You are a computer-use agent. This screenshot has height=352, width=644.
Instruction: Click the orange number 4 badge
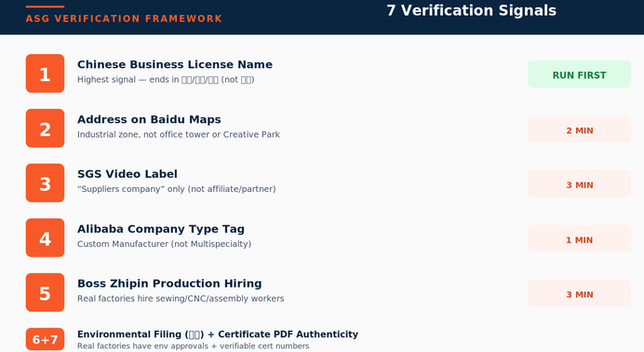pyautogui.click(x=46, y=237)
